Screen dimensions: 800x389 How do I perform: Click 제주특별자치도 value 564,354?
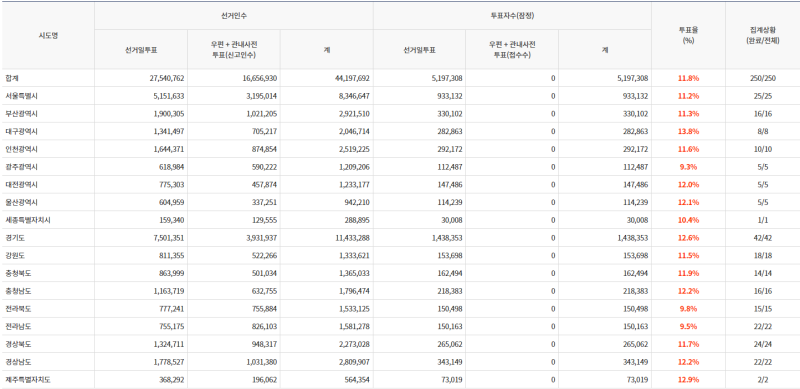(357, 380)
